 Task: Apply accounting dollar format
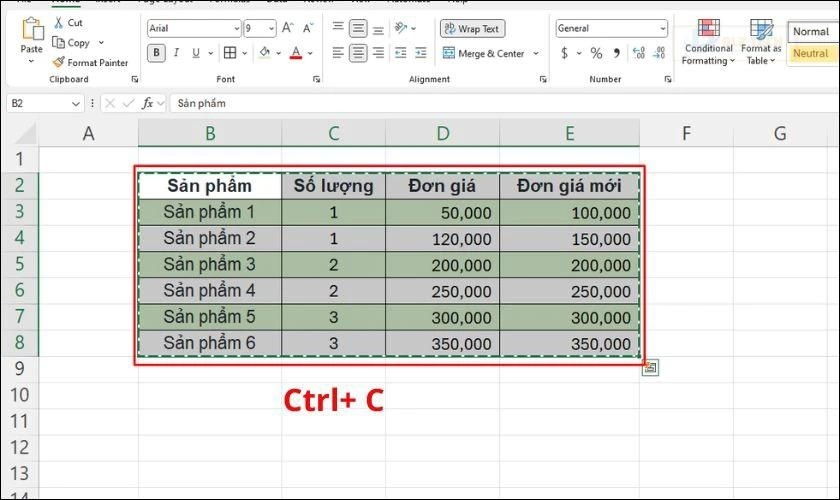(x=565, y=53)
